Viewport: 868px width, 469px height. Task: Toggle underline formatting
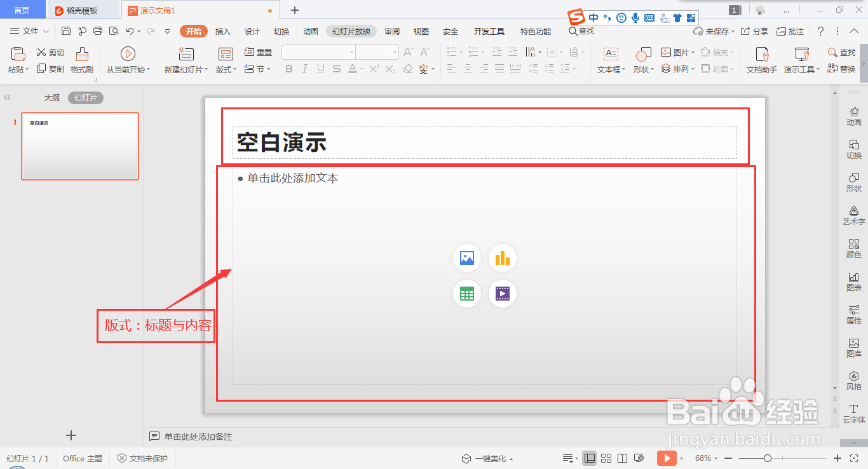[320, 69]
